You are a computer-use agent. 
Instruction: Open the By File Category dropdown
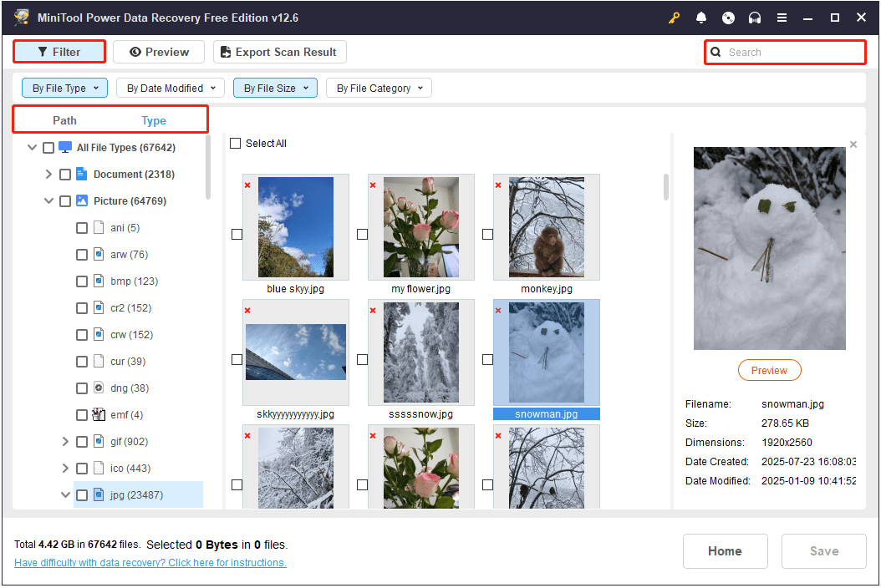pyautogui.click(x=378, y=88)
